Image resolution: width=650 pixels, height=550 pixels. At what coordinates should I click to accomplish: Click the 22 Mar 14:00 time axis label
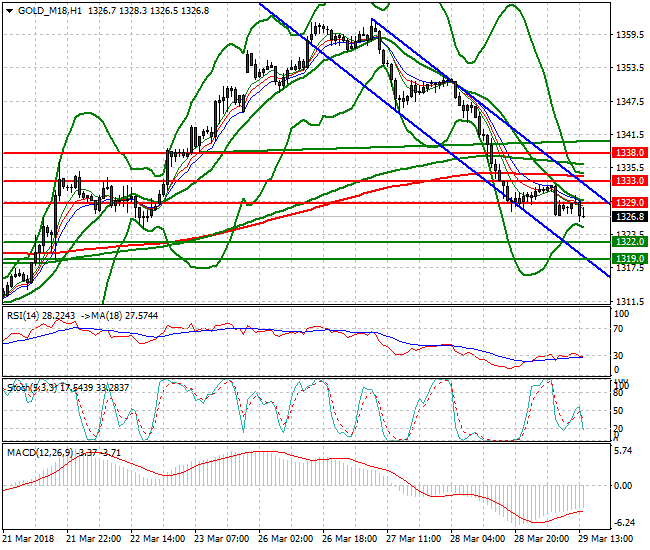(158, 539)
